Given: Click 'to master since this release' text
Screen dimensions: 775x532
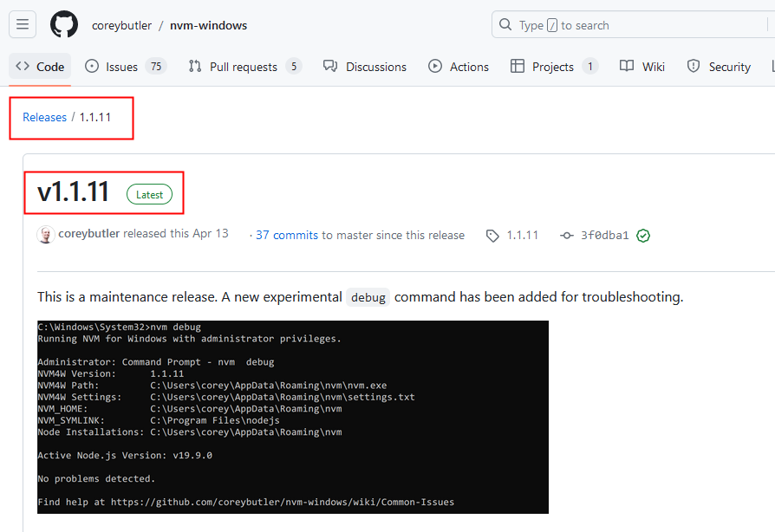Looking at the screenshot, I should tap(393, 235).
